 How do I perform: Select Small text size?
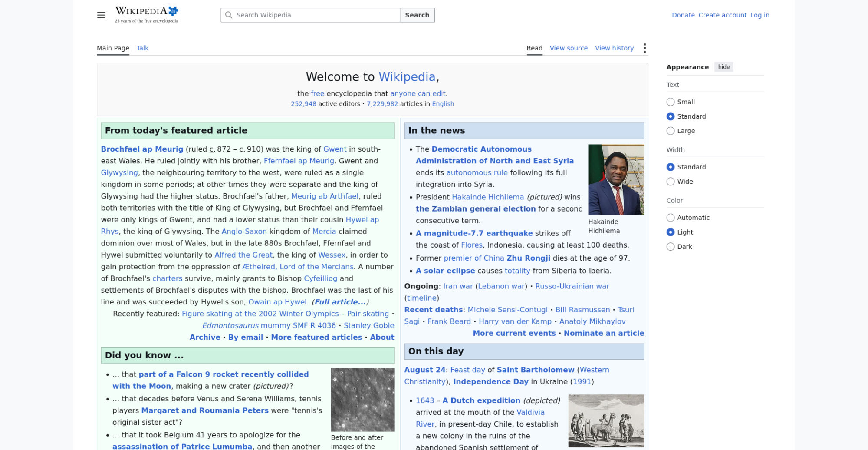click(x=671, y=102)
